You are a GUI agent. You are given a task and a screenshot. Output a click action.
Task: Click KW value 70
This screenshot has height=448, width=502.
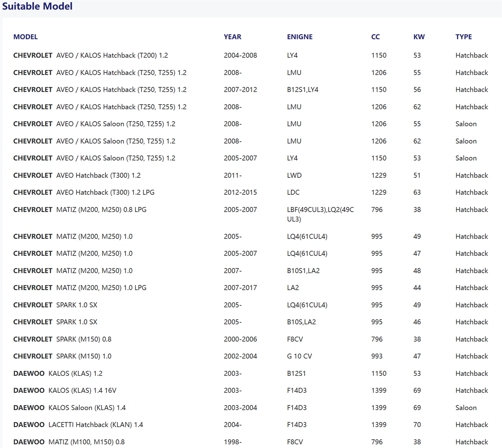[x=417, y=424]
